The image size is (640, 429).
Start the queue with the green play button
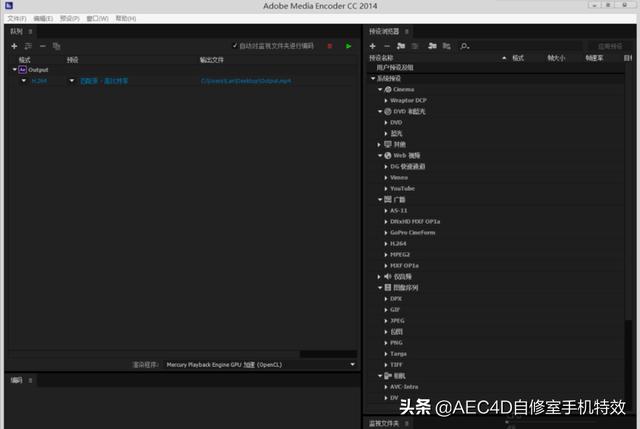pyautogui.click(x=349, y=46)
